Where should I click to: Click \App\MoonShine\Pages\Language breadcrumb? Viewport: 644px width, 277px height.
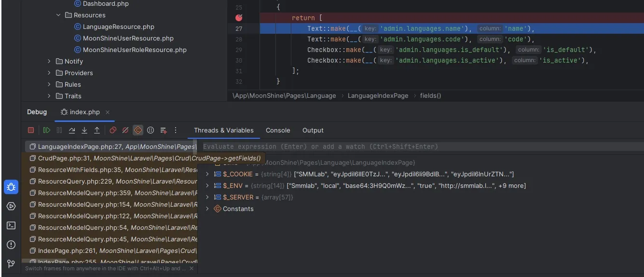tap(284, 95)
